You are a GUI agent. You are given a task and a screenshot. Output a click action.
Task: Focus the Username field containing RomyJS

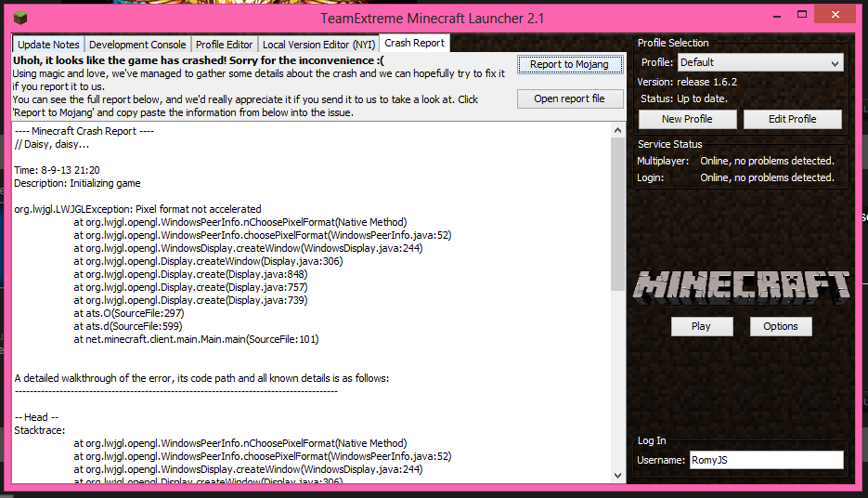[x=766, y=460]
